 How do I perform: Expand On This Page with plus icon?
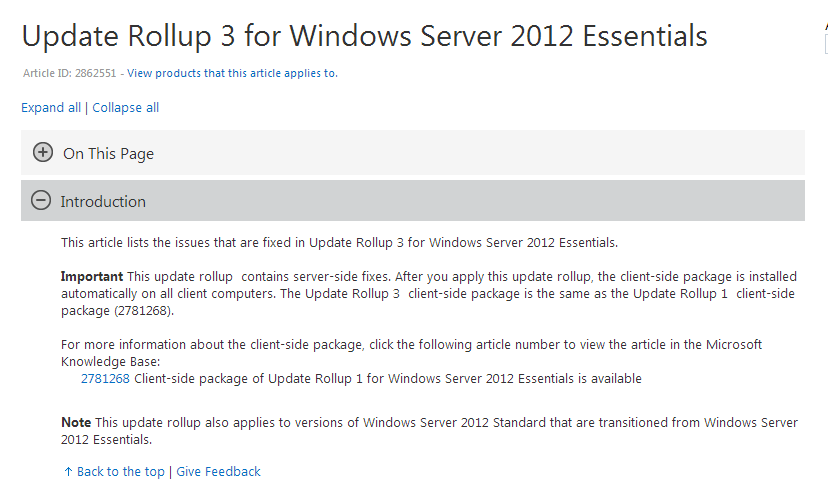coord(43,153)
